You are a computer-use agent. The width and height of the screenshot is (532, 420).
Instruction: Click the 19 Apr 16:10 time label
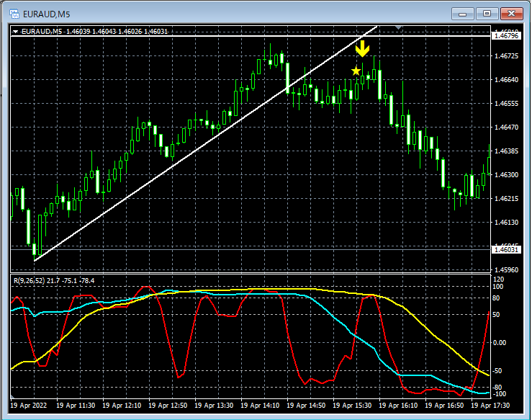(x=398, y=406)
